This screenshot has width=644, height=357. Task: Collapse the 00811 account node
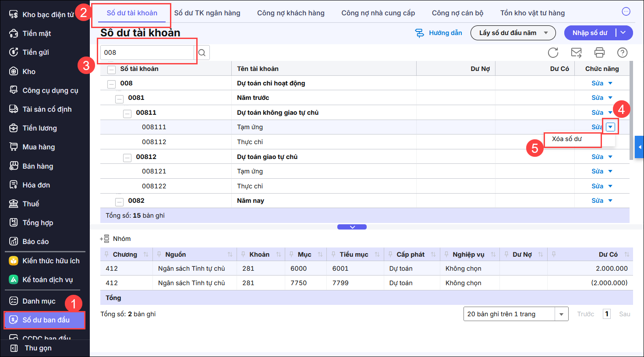127,113
